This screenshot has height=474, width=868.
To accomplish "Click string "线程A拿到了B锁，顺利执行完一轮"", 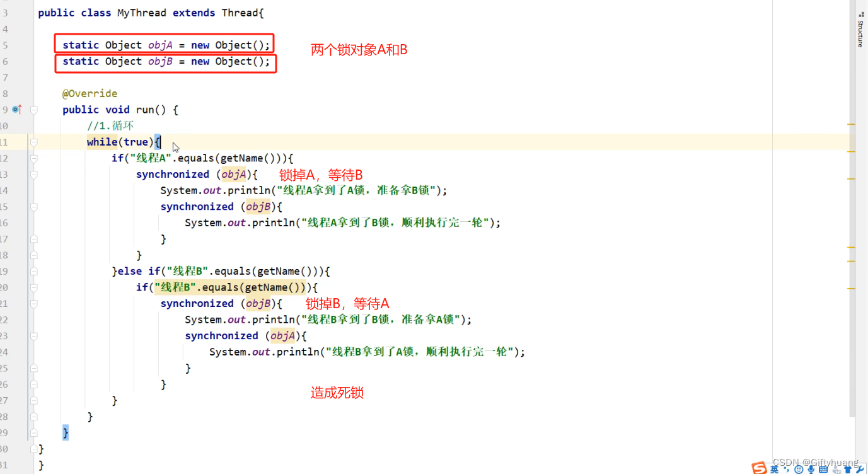I will pyautogui.click(x=395, y=223).
